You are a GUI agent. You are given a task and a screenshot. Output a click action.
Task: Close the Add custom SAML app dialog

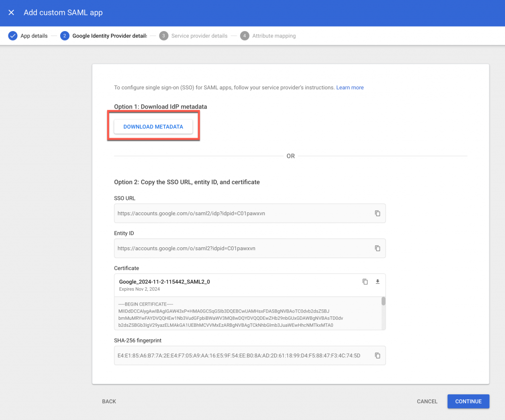(x=11, y=12)
